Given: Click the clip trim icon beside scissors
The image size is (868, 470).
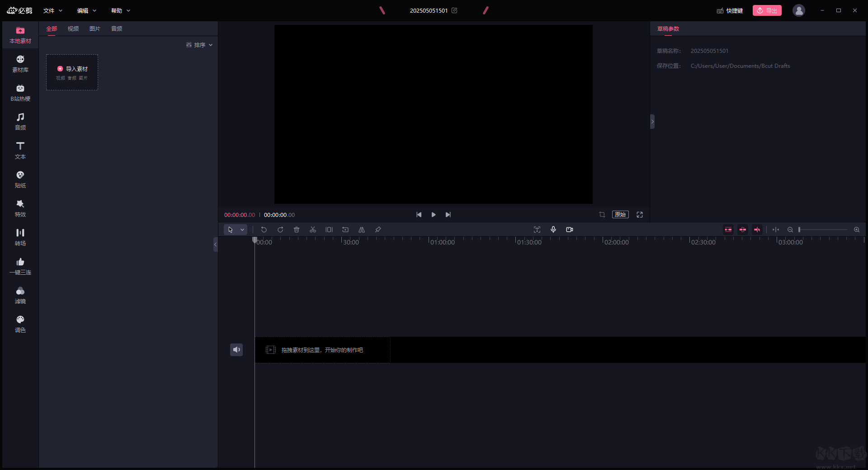Looking at the screenshot, I should pyautogui.click(x=329, y=230).
